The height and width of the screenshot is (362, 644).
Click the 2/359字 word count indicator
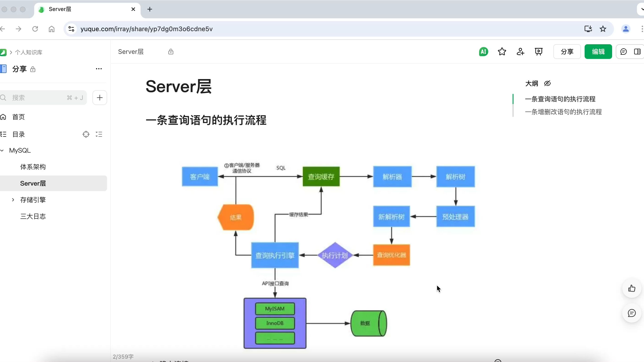pos(123,357)
